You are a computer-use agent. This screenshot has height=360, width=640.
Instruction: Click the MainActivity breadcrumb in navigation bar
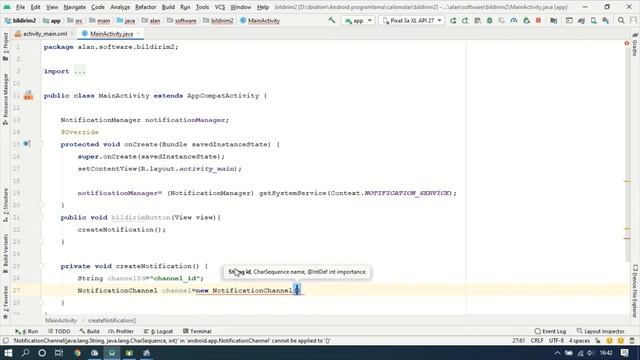coord(260,20)
